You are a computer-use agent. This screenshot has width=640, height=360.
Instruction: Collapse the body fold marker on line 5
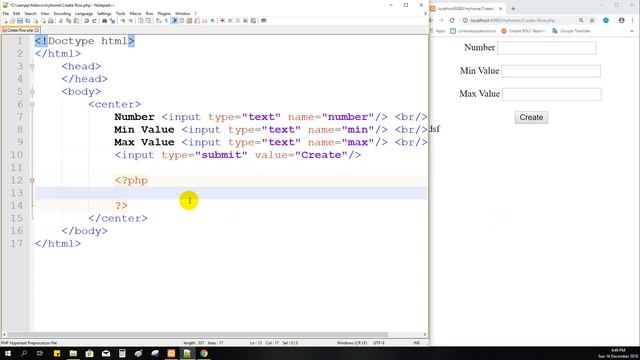32,91
